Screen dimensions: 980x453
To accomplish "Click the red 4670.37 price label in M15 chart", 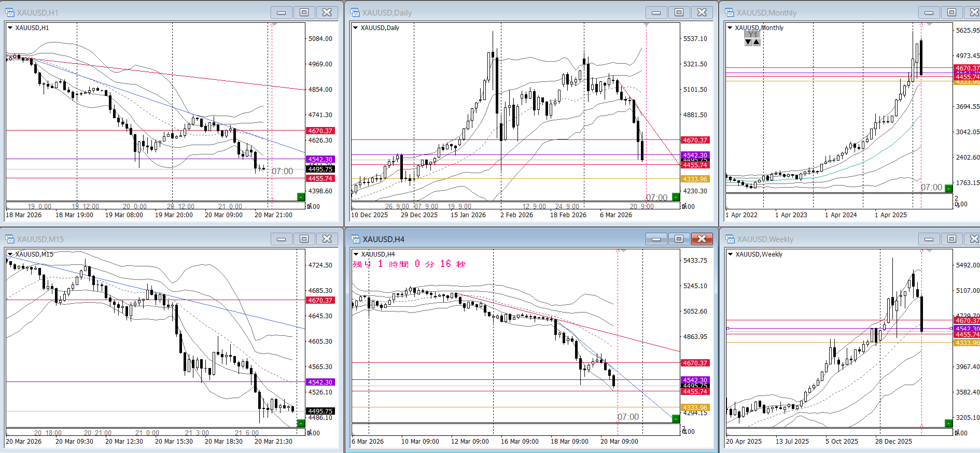I will (320, 300).
